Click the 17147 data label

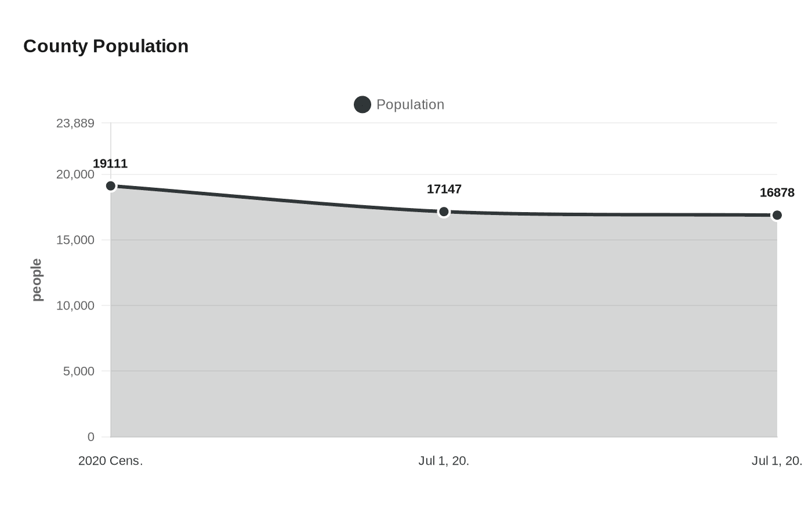click(444, 190)
